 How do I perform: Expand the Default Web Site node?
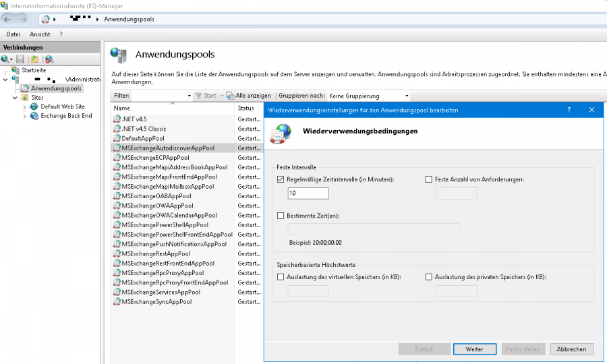[25, 107]
